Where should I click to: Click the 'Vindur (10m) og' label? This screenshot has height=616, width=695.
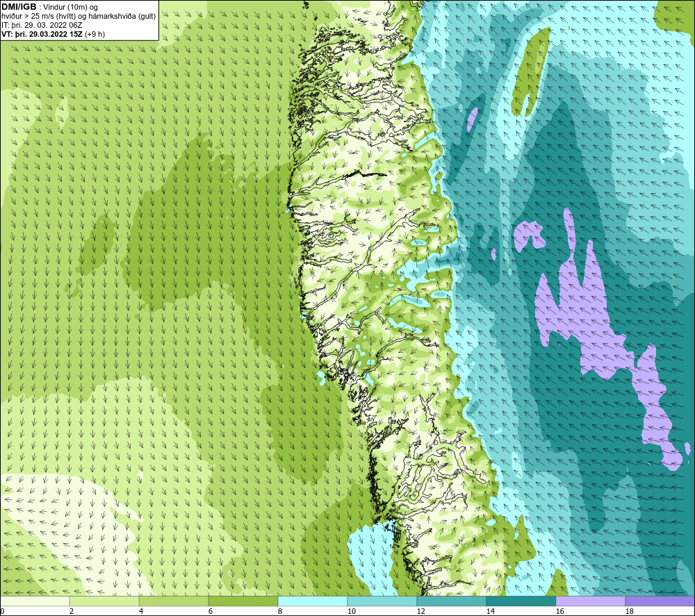[x=70, y=7]
